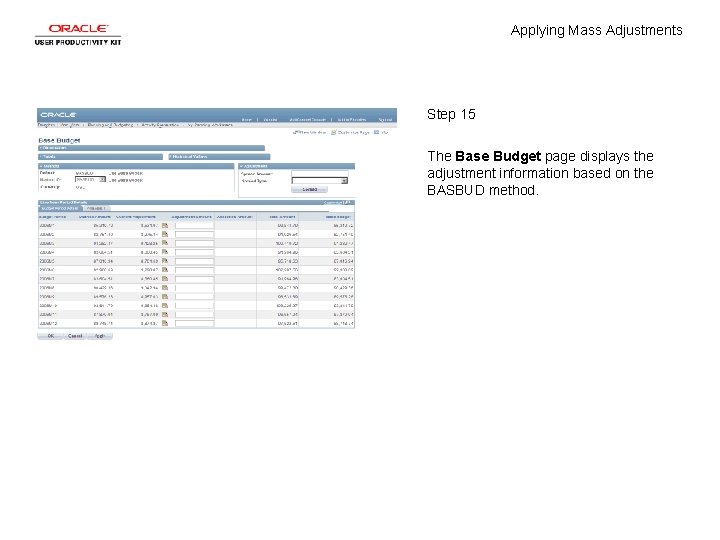This screenshot has width=720, height=540.
Task: Expand the Dimensions section
Action: 151,148
